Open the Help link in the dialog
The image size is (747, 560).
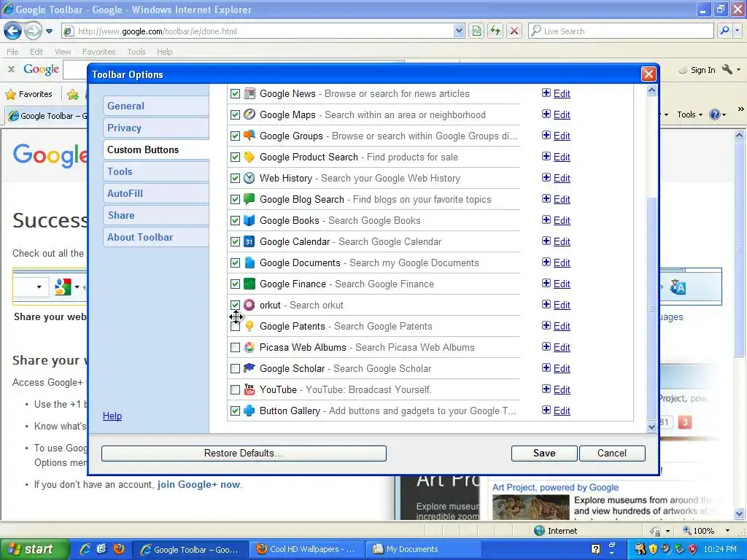click(112, 416)
